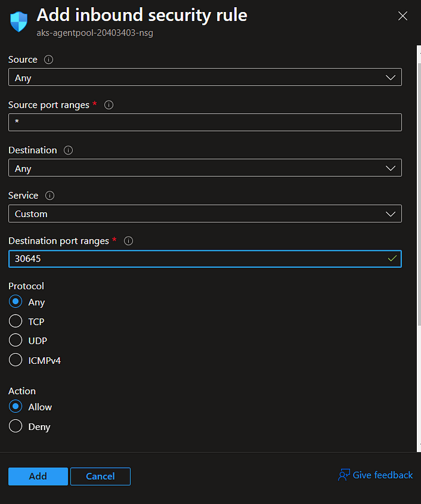The height and width of the screenshot is (504, 421).
Task: Click the info icon next to Service
Action: (50, 195)
